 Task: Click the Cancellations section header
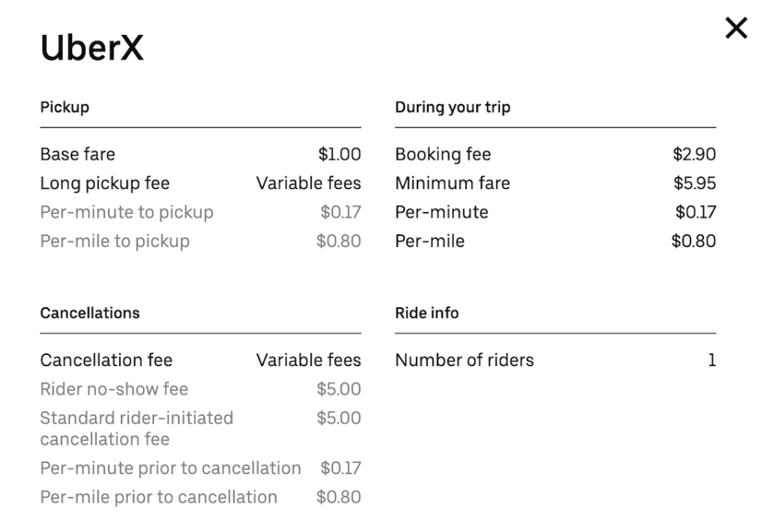(90, 313)
